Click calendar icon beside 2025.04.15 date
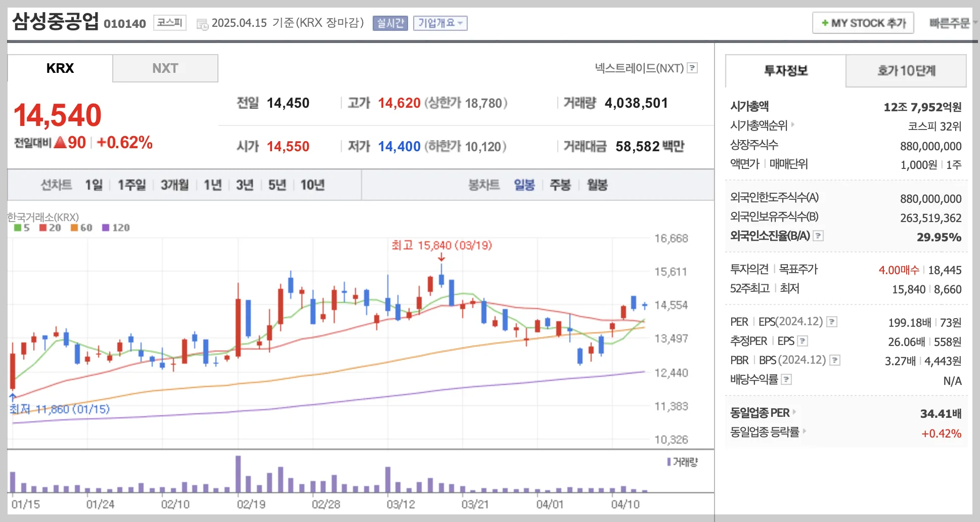 tap(202, 24)
